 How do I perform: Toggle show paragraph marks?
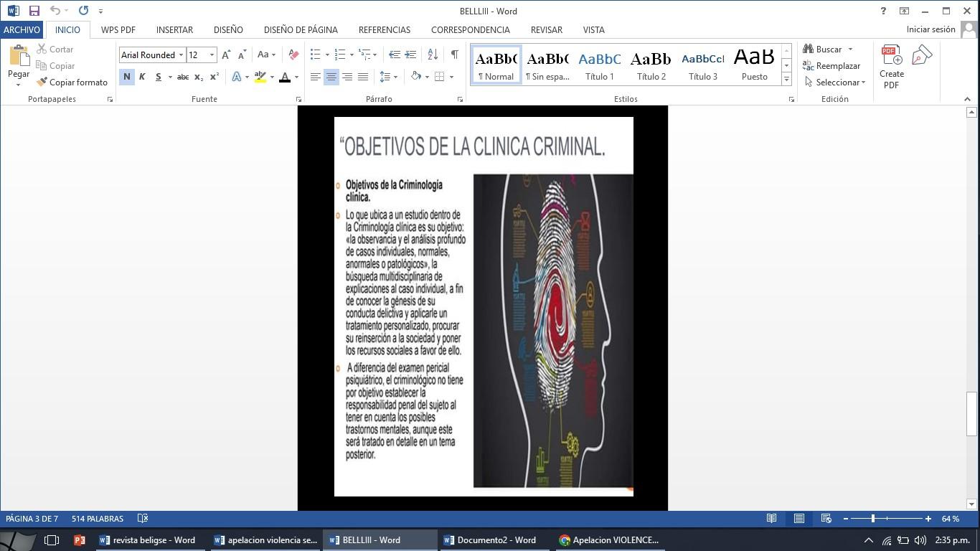tap(455, 55)
